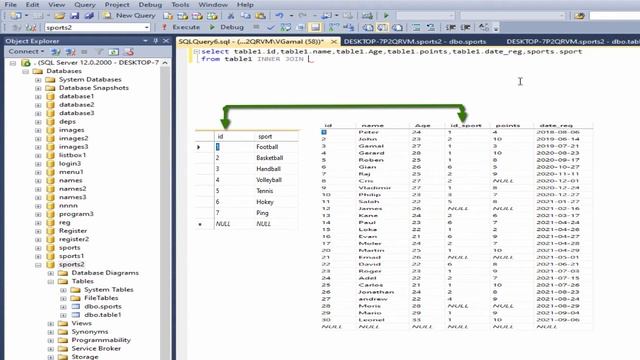Expand the Views folder
This screenshot has width=640, height=360.
click(x=51, y=324)
